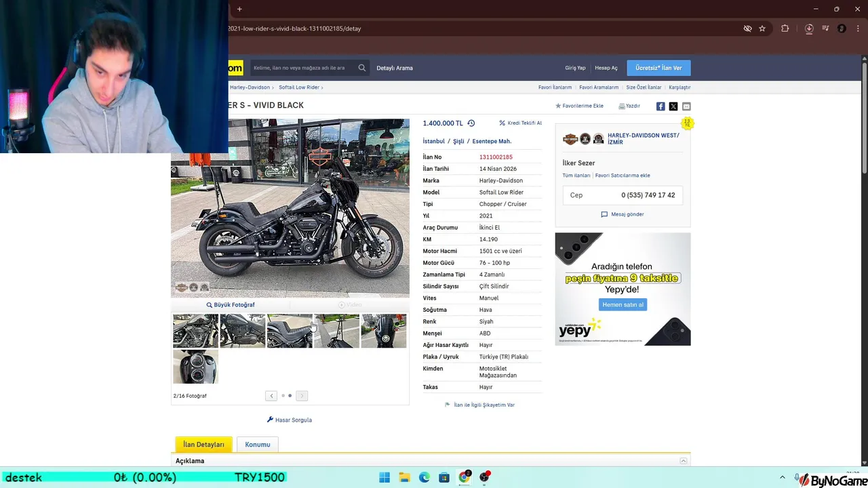
Task: Go to previous thumbnail page arrow
Action: point(271,396)
